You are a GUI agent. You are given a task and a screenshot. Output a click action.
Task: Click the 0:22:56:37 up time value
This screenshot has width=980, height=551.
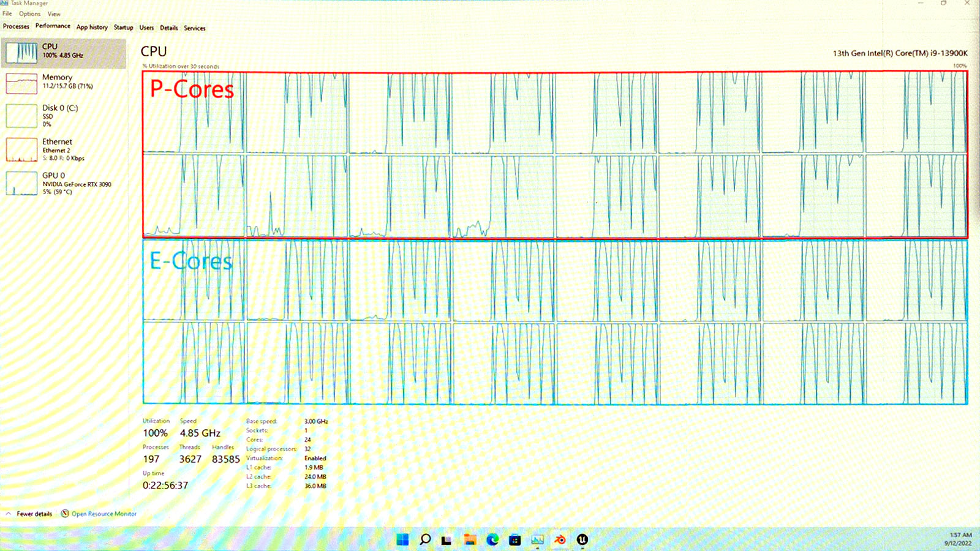tap(165, 485)
